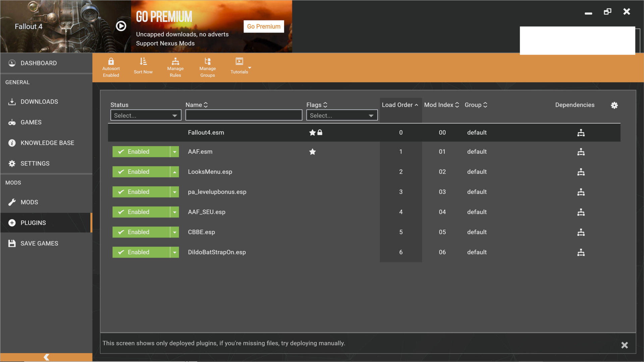This screenshot has width=644, height=362.
Task: Open Manage Groups in toolbar
Action: (x=208, y=67)
